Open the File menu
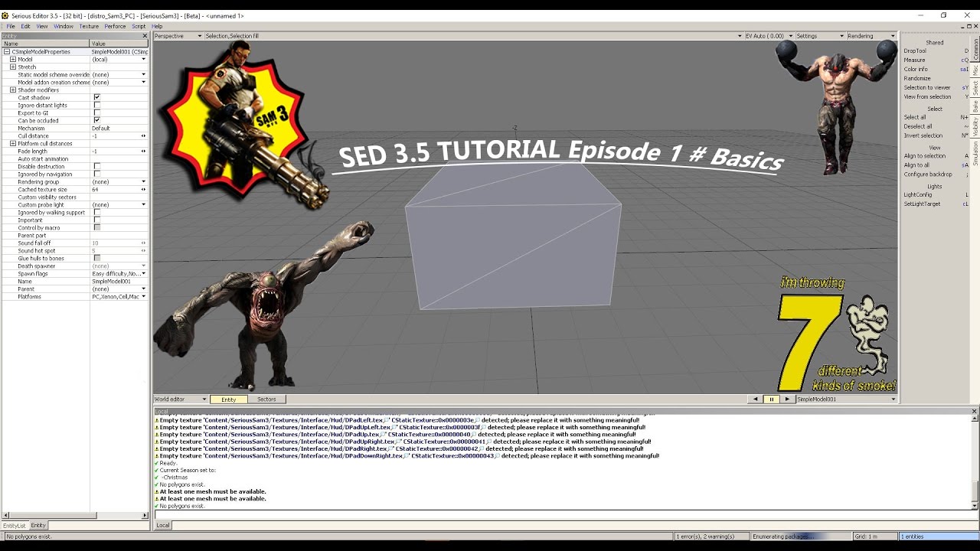The width and height of the screenshot is (980, 551). [11, 26]
